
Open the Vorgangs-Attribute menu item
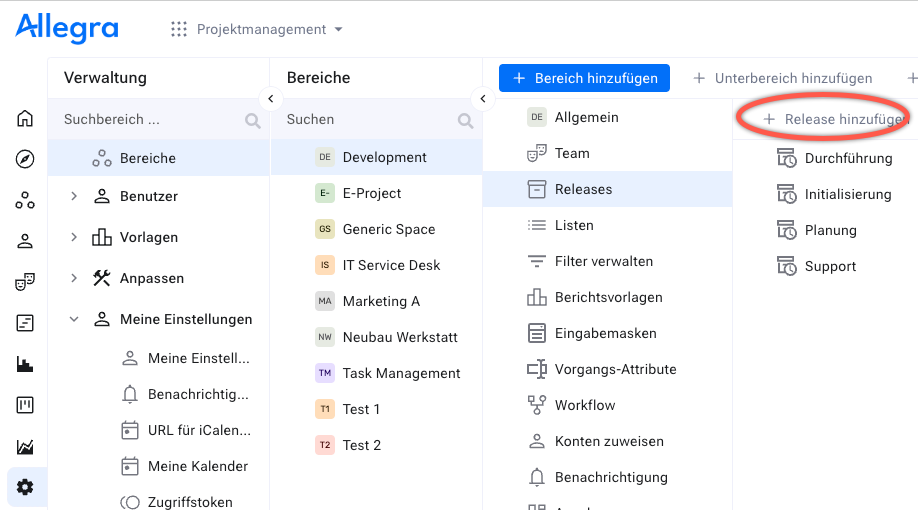[x=615, y=369]
